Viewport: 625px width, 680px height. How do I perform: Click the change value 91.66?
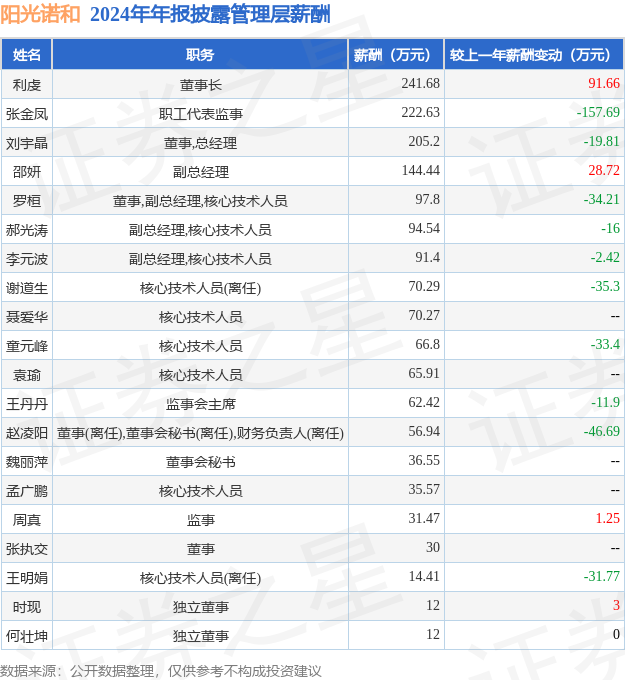(604, 83)
